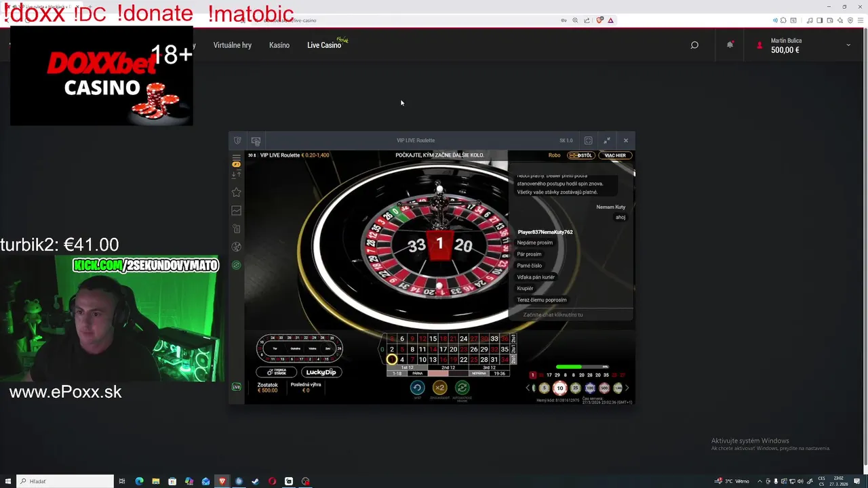The height and width of the screenshot is (488, 868).
Task: Send quick chat 'Pár prosím'
Action: (x=529, y=254)
